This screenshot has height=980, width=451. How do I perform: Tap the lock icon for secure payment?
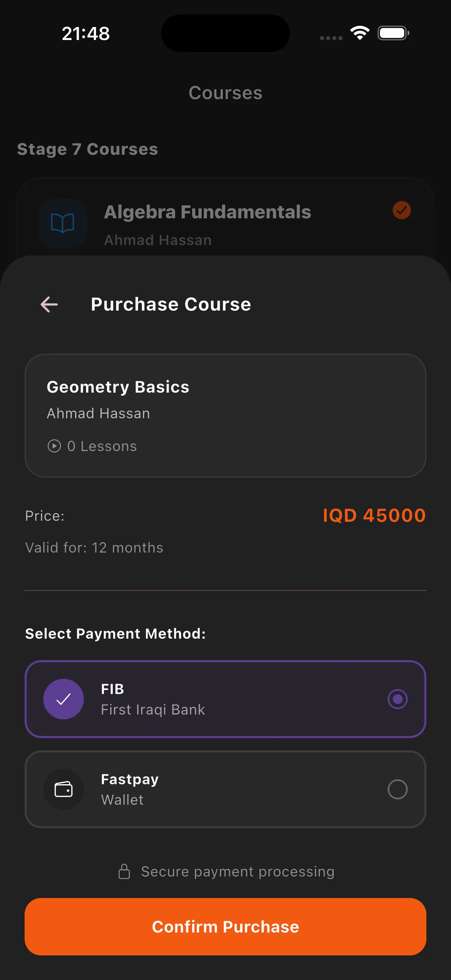pyautogui.click(x=124, y=871)
